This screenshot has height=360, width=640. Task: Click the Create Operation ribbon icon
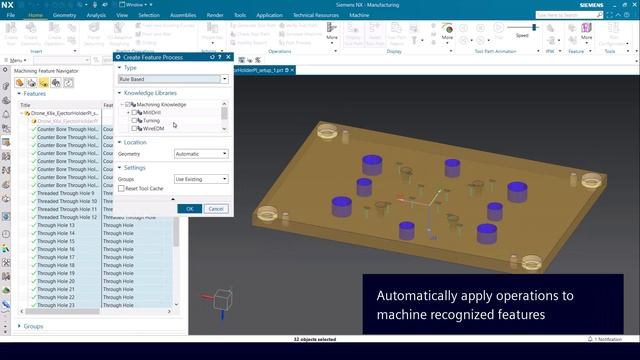(54, 33)
